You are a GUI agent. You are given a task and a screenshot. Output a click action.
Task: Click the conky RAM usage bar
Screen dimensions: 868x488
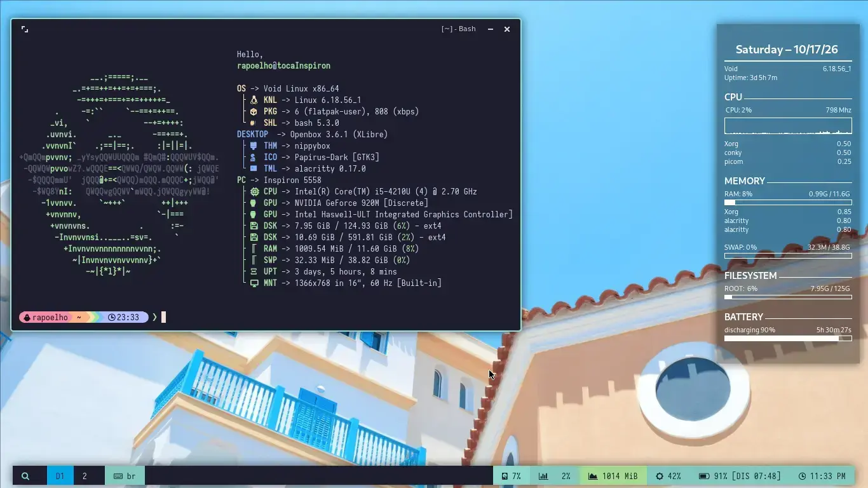click(x=788, y=202)
